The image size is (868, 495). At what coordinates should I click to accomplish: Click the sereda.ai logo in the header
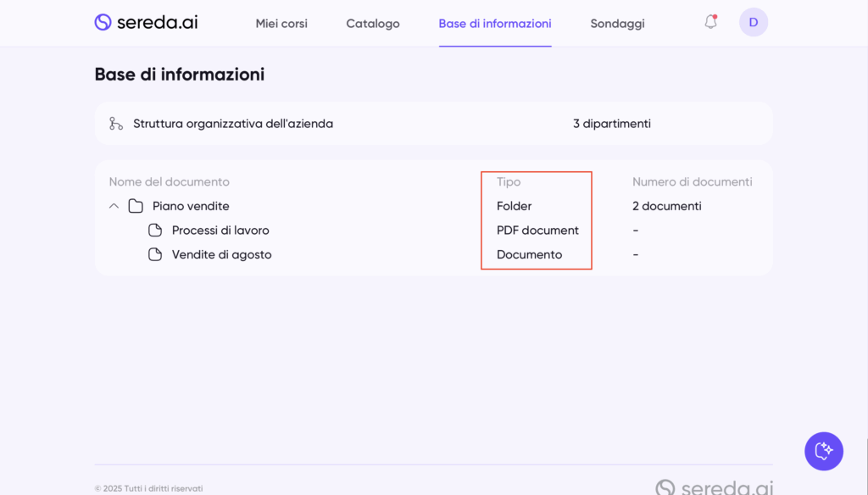(x=146, y=23)
